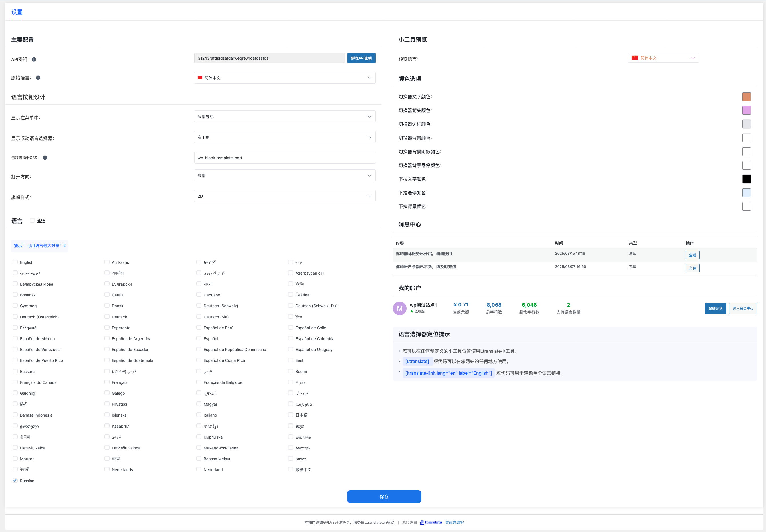
Task: Click the China flag in 预览语言 selector
Action: (x=635, y=58)
